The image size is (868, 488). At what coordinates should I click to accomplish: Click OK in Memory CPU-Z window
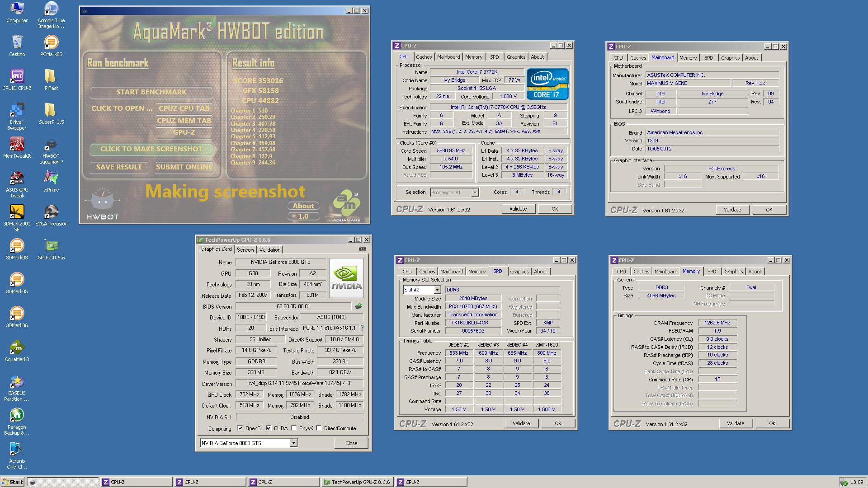pyautogui.click(x=772, y=423)
